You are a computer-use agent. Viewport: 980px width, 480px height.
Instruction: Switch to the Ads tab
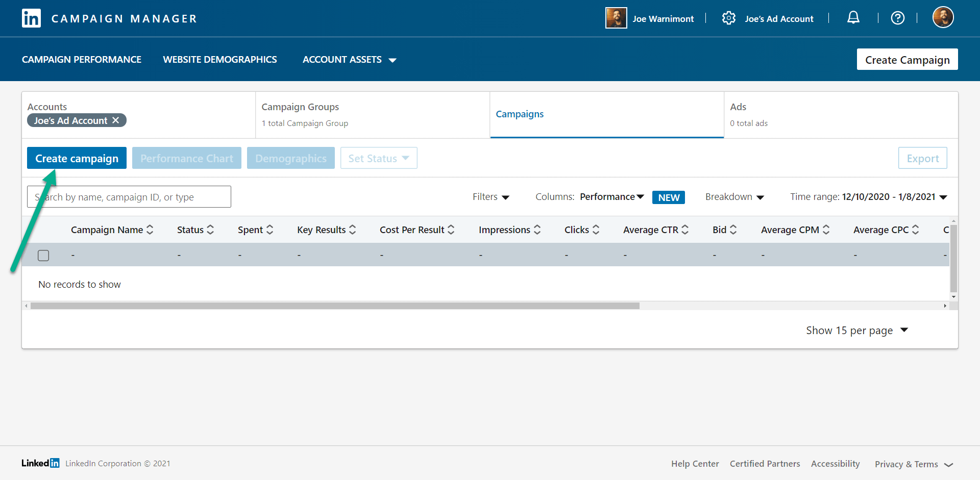click(841, 115)
